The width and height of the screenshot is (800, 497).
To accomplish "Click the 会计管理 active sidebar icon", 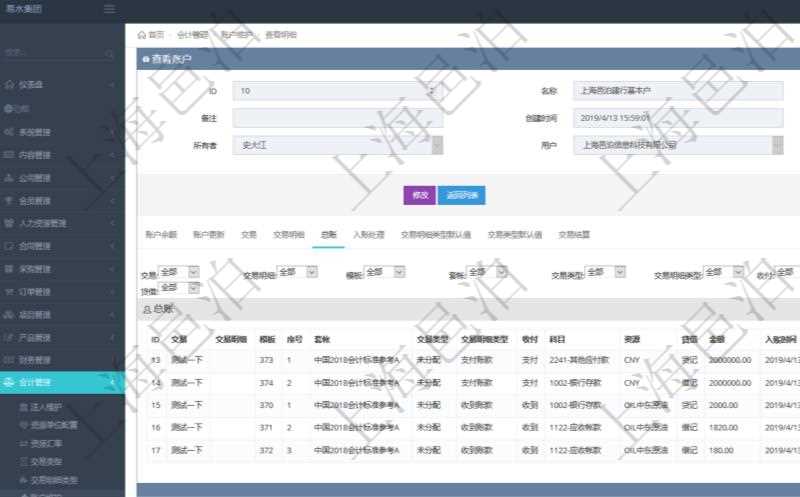I will tap(9, 382).
